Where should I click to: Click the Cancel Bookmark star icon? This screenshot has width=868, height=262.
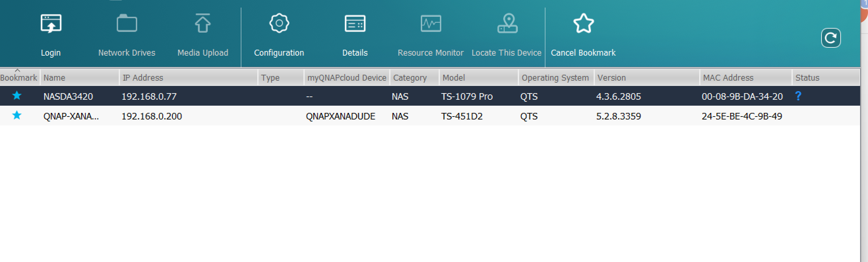click(583, 24)
